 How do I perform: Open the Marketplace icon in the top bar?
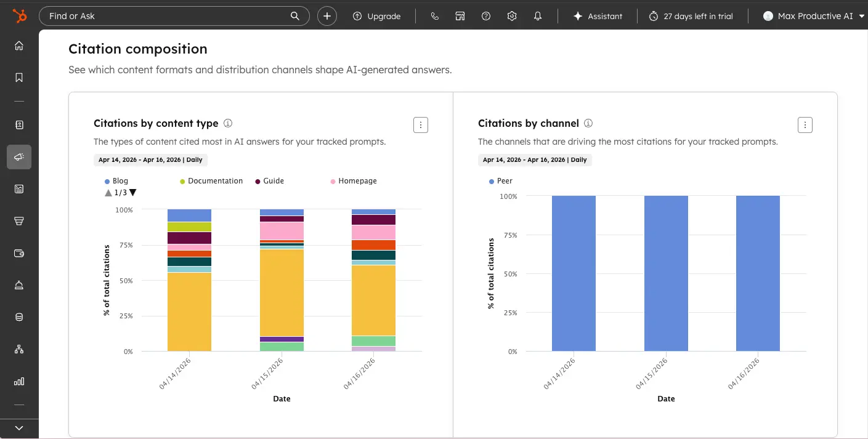coord(460,16)
